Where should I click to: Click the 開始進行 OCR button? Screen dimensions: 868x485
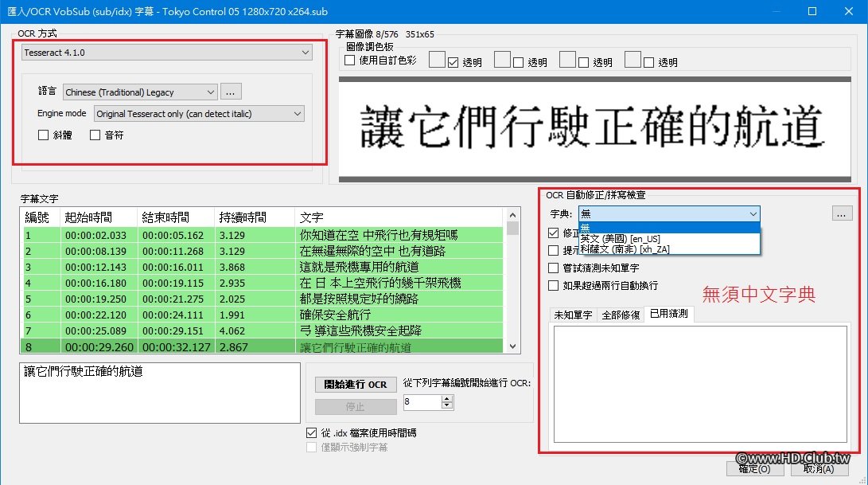[355, 385]
